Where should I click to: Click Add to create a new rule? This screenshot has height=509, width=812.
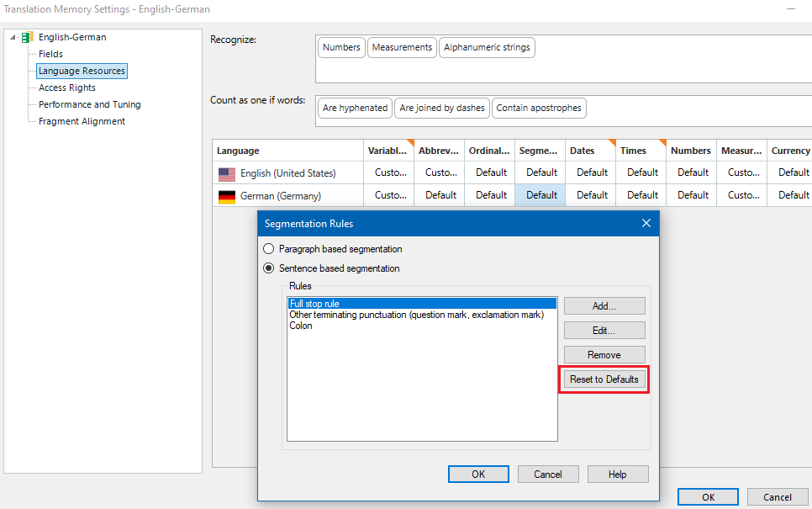604,305
